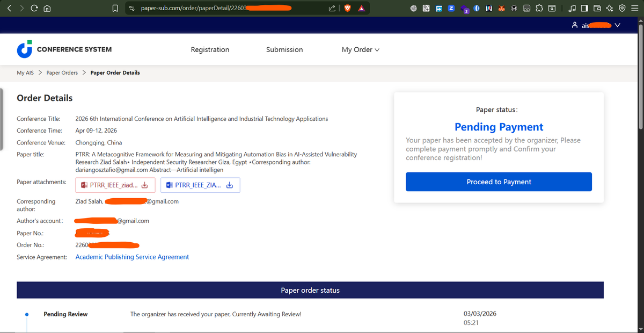Open the Submission menu item
The width and height of the screenshot is (644, 333).
pos(284,49)
